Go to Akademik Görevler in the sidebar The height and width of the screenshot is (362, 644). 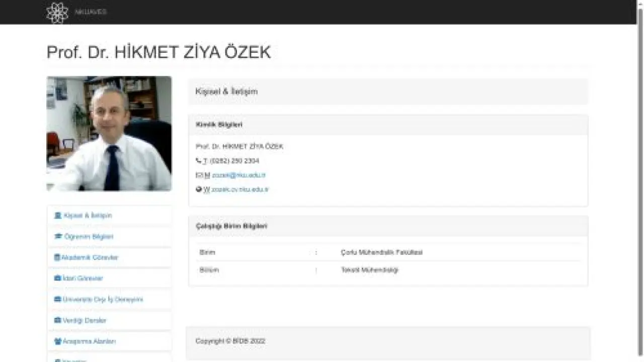click(109, 257)
